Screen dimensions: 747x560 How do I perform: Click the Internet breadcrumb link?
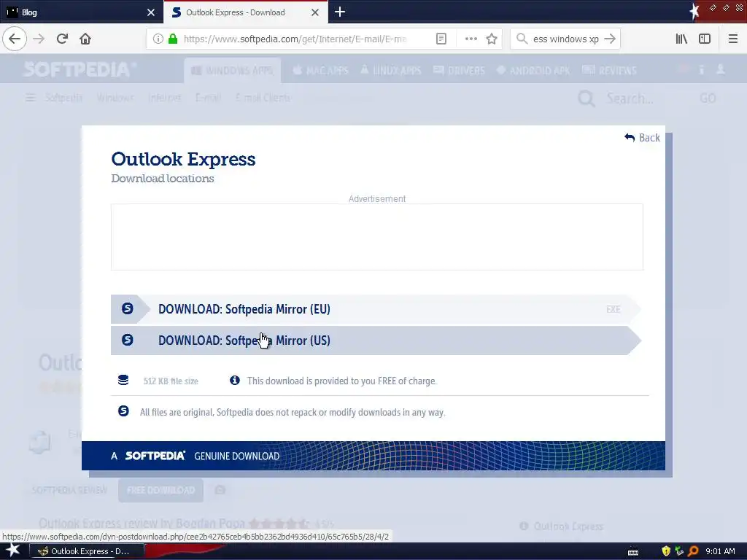click(164, 98)
